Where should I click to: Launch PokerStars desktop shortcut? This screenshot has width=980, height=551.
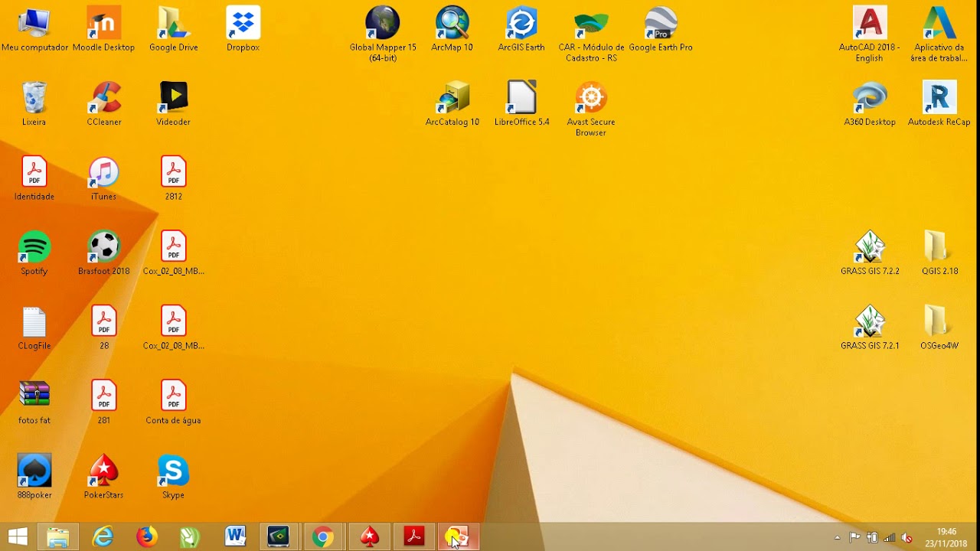(103, 477)
